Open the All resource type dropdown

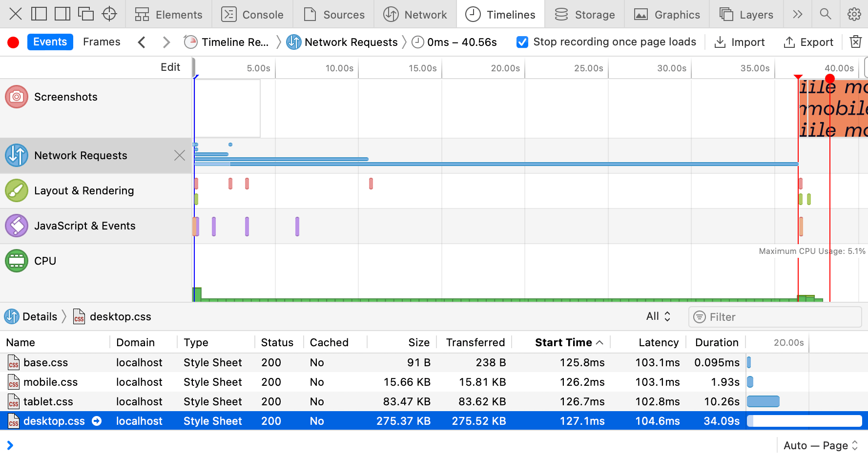pos(659,316)
